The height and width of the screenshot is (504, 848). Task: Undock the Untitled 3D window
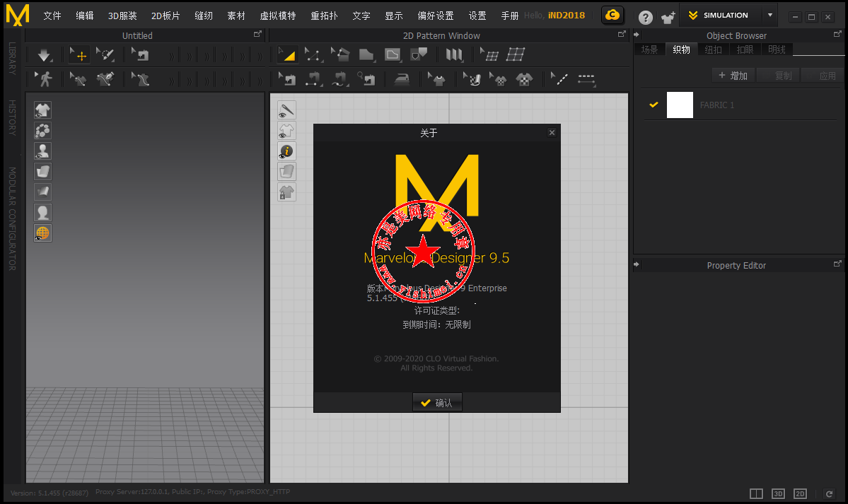pyautogui.click(x=257, y=34)
